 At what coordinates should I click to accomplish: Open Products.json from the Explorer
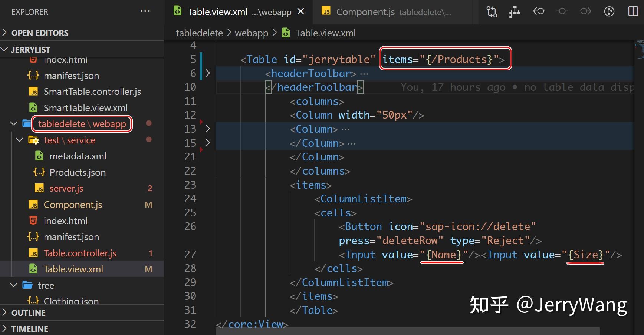click(77, 172)
